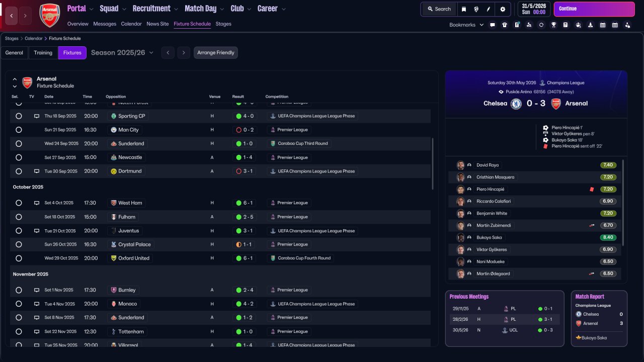Click the Arsenal badge in the match scoreline

[556, 104]
